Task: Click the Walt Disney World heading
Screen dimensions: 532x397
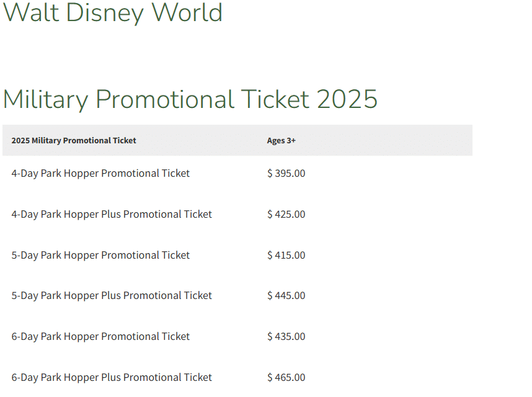Action: pyautogui.click(x=113, y=12)
